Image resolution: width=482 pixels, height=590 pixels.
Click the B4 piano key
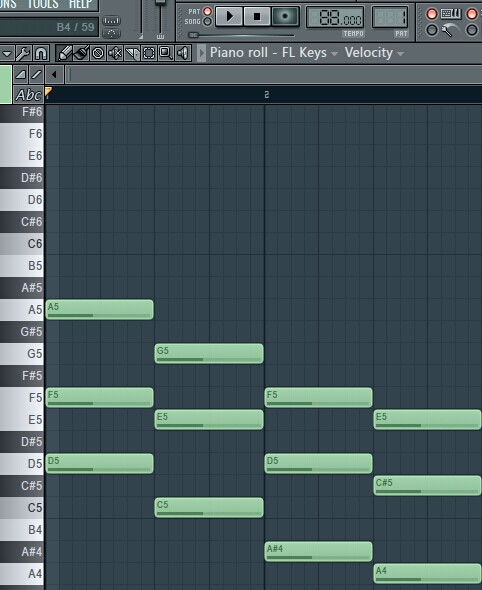(22, 529)
